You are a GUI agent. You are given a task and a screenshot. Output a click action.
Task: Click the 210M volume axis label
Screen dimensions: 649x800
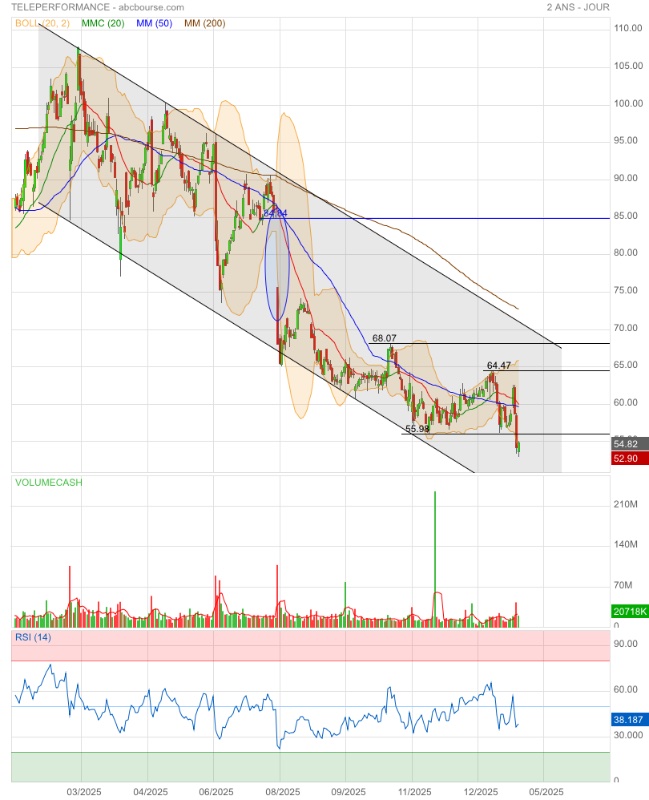pyautogui.click(x=626, y=504)
